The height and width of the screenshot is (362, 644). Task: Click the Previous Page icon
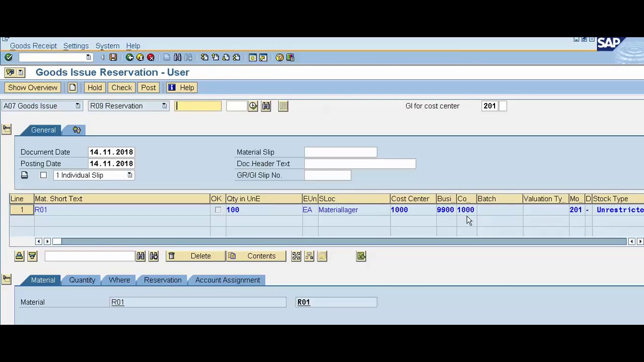tap(215, 57)
